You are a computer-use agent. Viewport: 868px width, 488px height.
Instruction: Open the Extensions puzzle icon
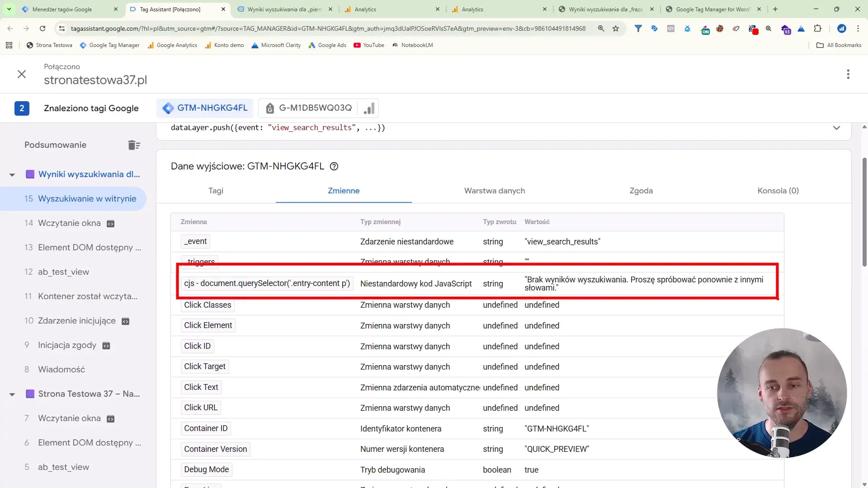point(817,28)
